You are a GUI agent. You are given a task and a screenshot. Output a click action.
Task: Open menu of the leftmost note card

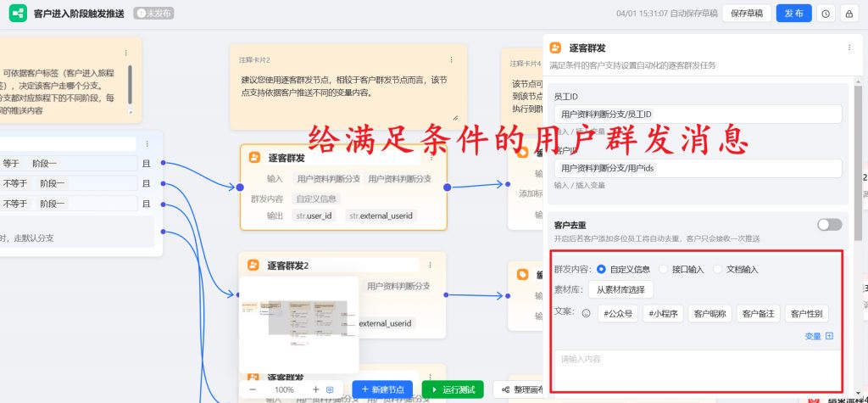pyautogui.click(x=125, y=53)
